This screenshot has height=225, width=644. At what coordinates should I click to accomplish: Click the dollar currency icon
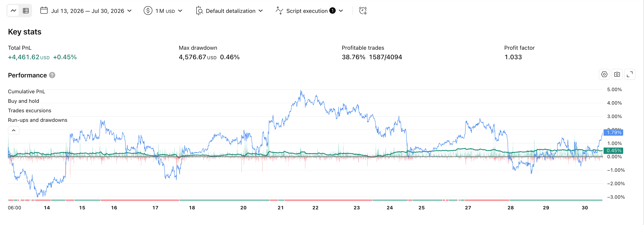pos(148,11)
